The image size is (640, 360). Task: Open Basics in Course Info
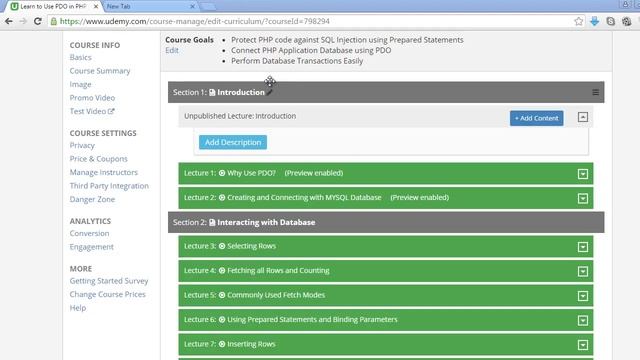click(x=80, y=57)
